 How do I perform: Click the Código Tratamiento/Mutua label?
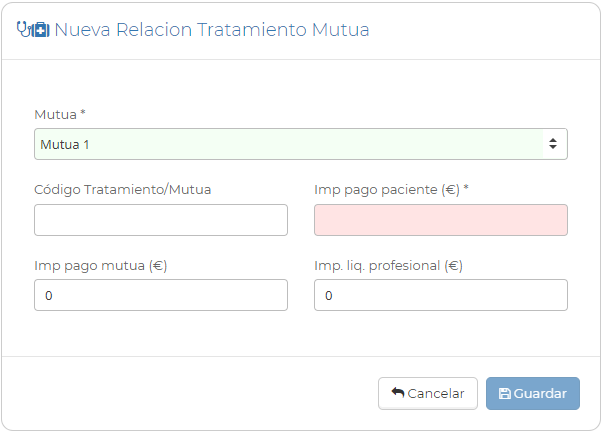122,189
